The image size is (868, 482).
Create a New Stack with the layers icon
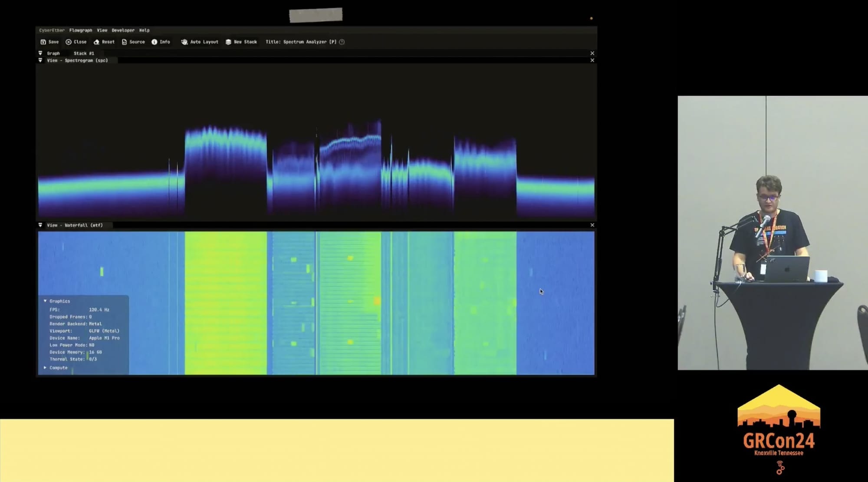(227, 42)
